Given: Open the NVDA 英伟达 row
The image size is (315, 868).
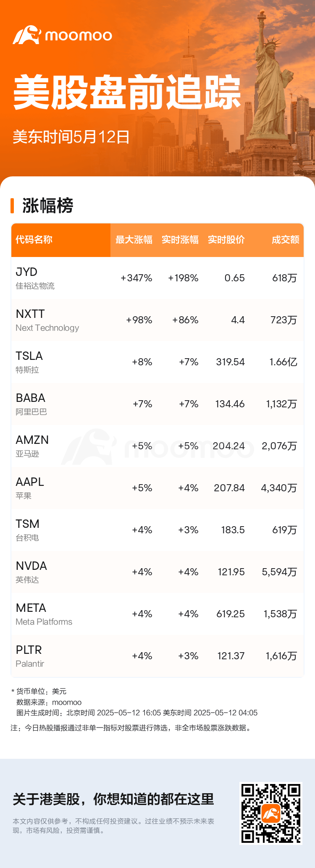Looking at the screenshot, I should [157, 572].
